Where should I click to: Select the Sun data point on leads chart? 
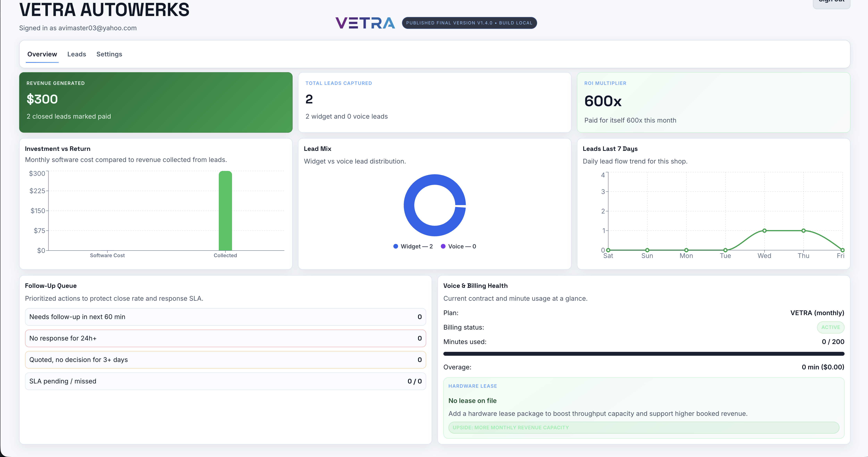[647, 250]
